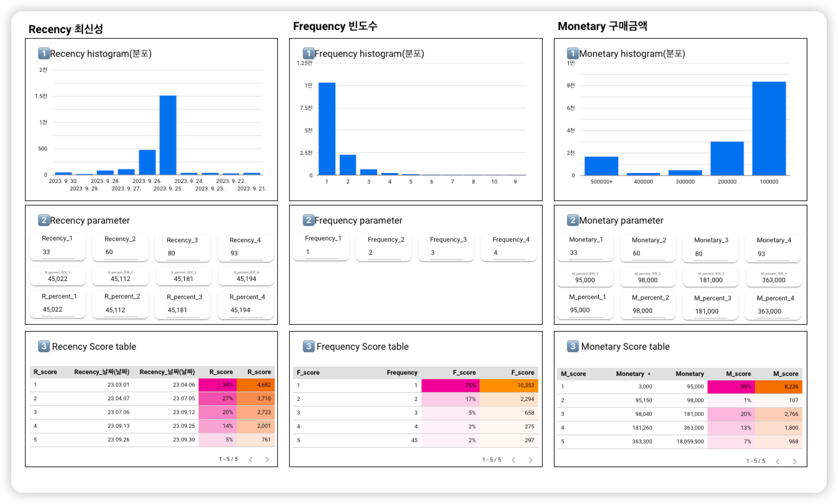Edit the M_percent_2 input field
838x504 pixels.
[648, 311]
